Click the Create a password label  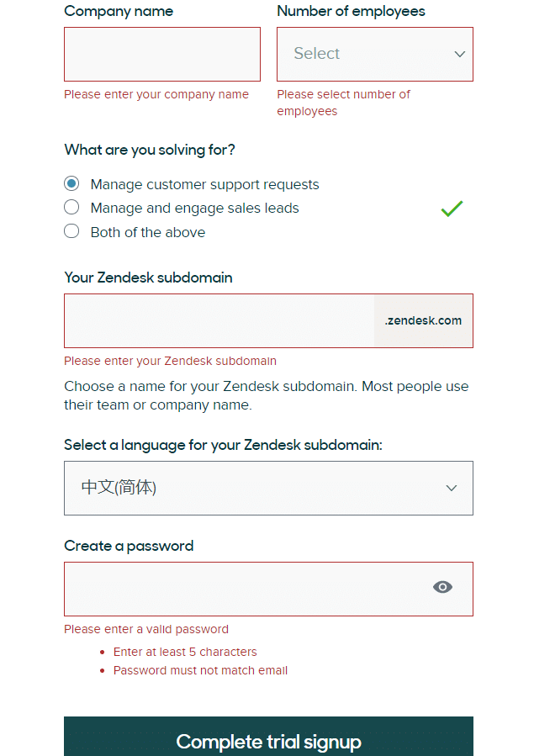[129, 546]
